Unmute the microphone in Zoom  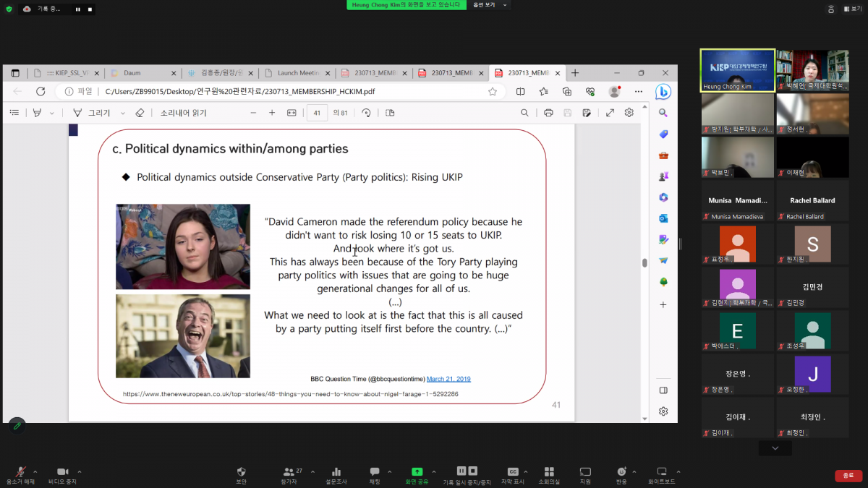point(20,471)
